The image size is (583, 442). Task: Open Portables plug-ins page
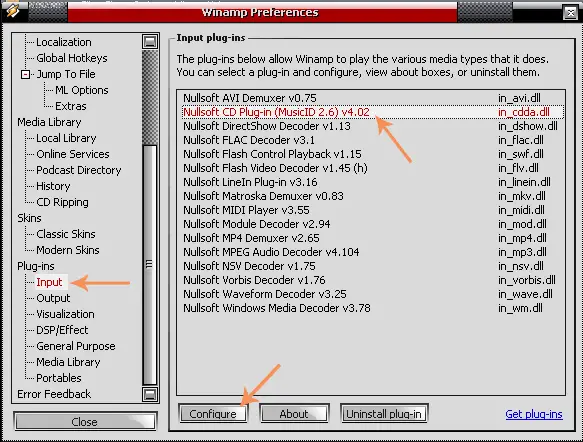(59, 378)
